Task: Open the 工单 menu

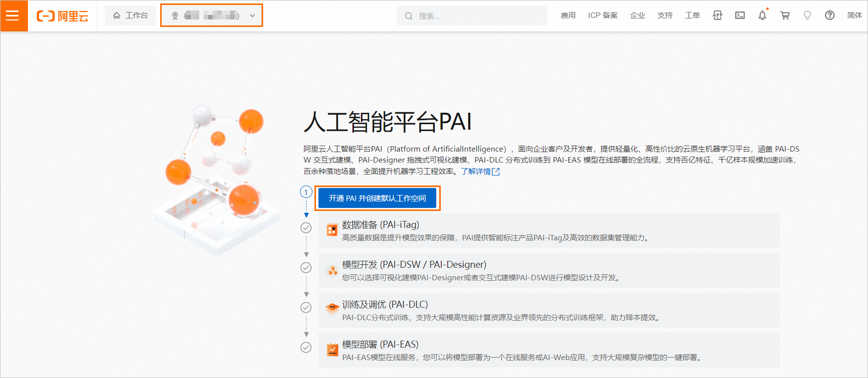Action: pyautogui.click(x=692, y=15)
